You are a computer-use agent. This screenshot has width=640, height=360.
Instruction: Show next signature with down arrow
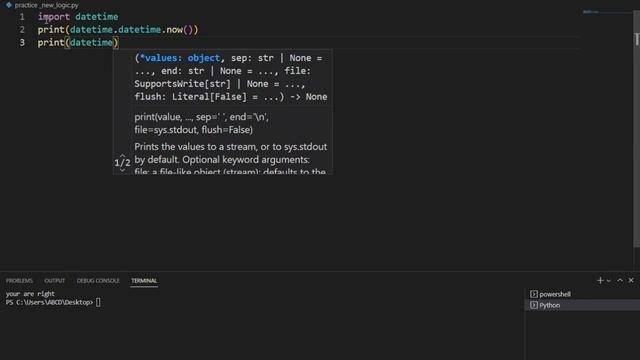122,170
